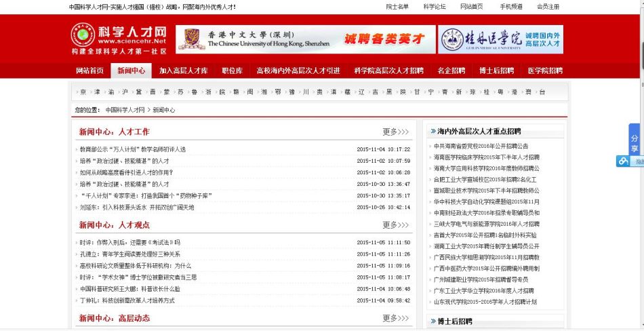Select the 新闻中心 navigation tab
Screen dimensions: 644x331
pos(131,71)
